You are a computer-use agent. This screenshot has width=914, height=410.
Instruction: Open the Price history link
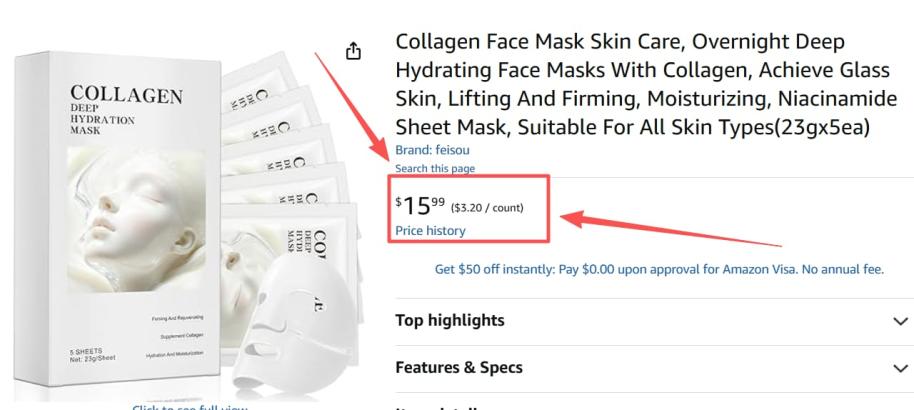point(430,231)
